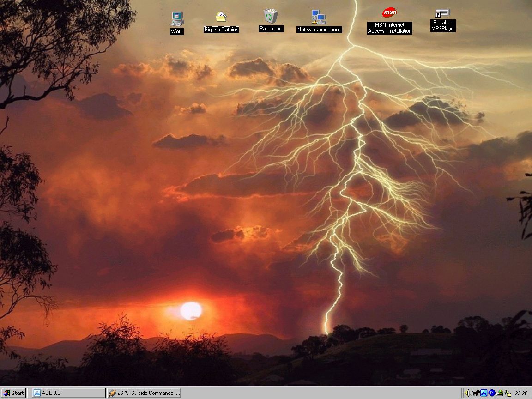Image resolution: width=532 pixels, height=399 pixels.
Task: Switch to AOL 9.0 taskbar window
Action: click(68, 393)
